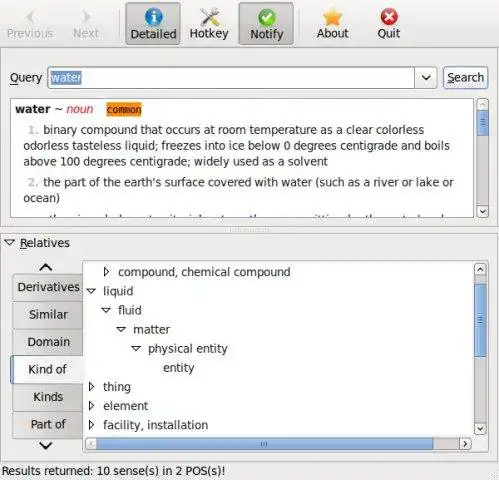This screenshot has height=480, width=499.
Task: Collapse the Relatives section
Action: pos(10,242)
